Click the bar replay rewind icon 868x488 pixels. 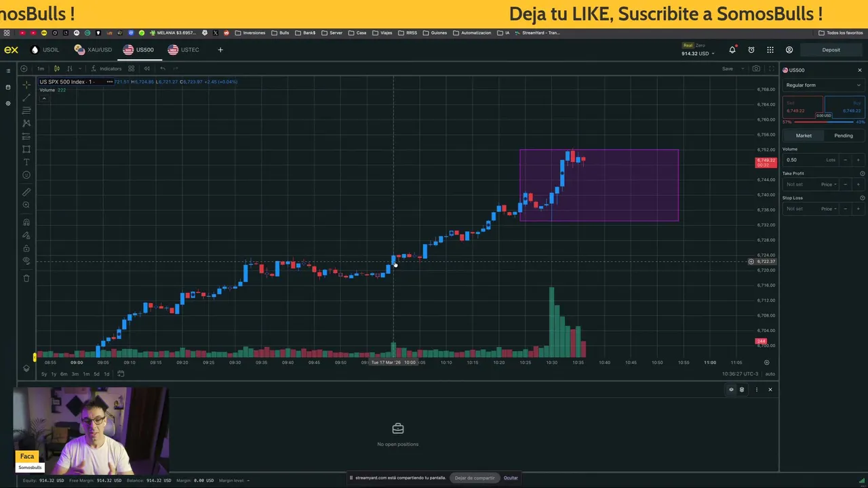tap(146, 68)
